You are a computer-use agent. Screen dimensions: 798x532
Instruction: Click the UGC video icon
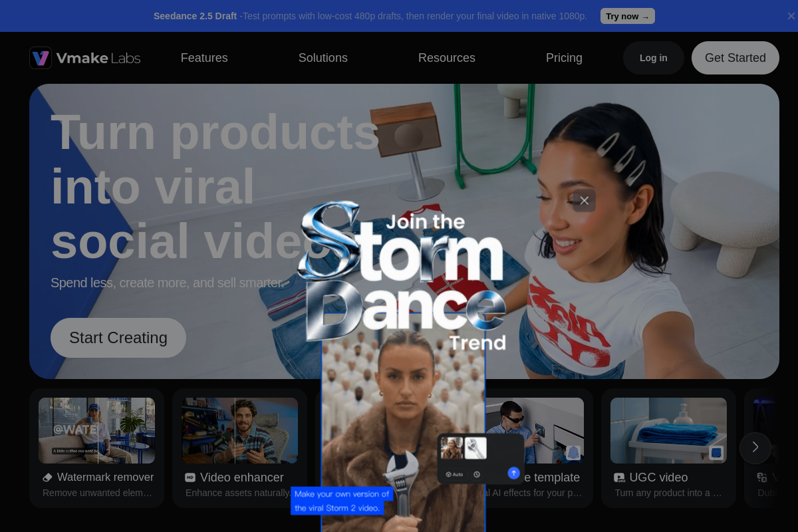pos(619,477)
